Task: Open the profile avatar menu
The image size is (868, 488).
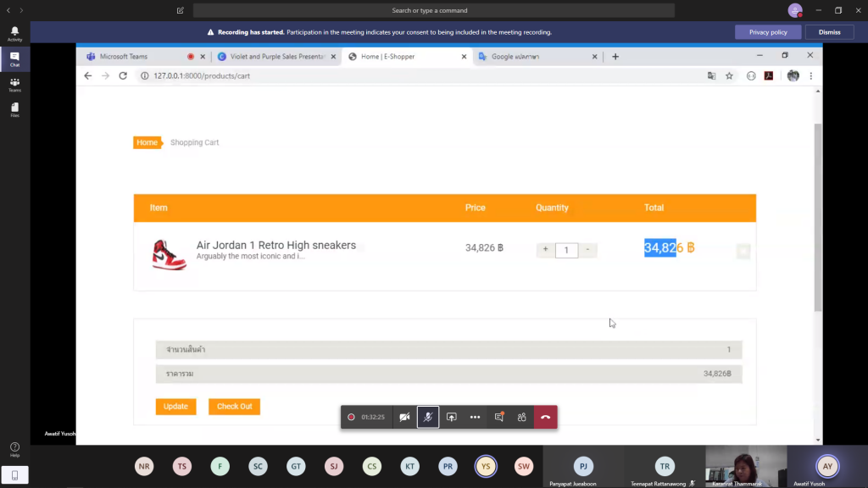Action: click(794, 11)
